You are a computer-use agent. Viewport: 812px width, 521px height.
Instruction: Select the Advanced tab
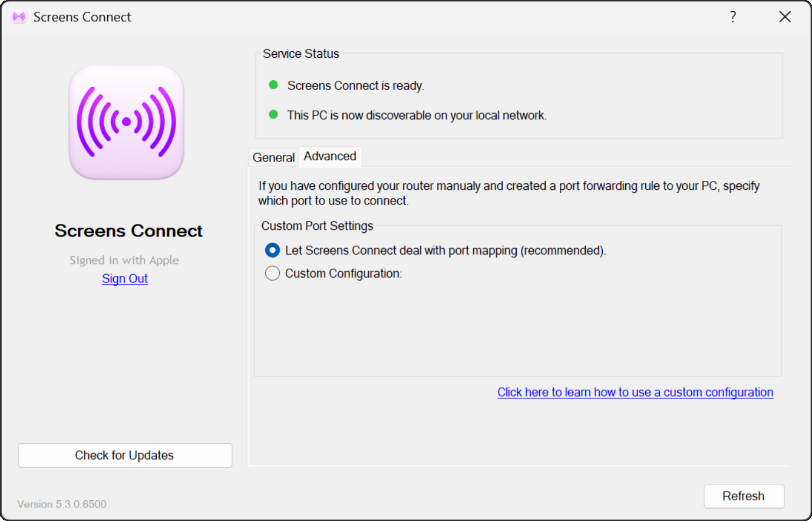click(330, 156)
